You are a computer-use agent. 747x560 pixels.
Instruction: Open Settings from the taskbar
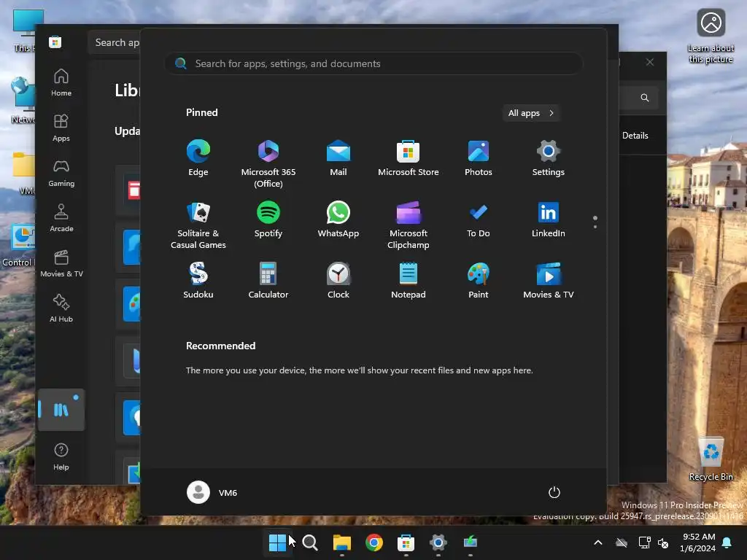(x=438, y=542)
